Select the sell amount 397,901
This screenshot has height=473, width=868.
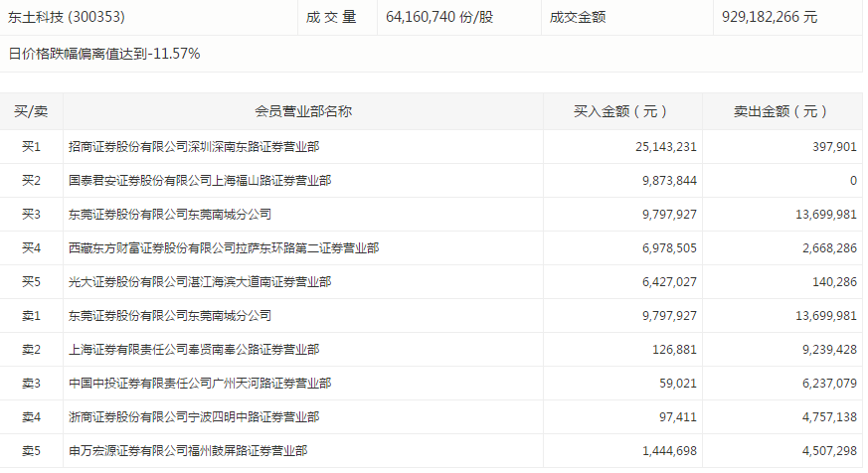[834, 147]
